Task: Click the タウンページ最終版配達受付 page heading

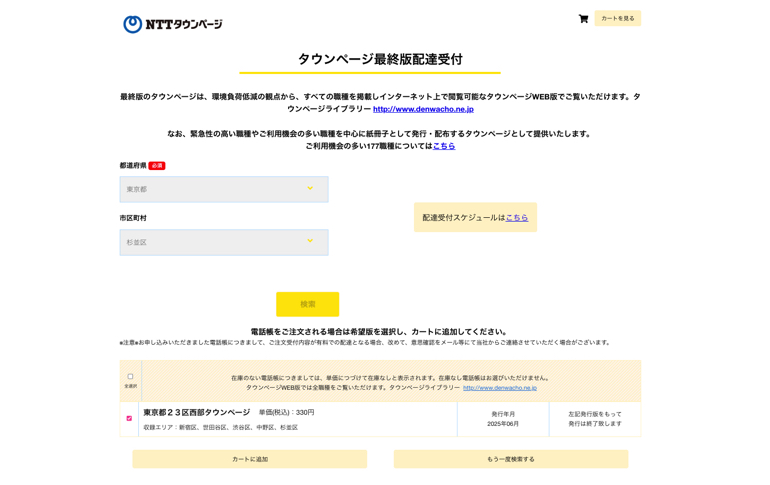Action: 380,59
